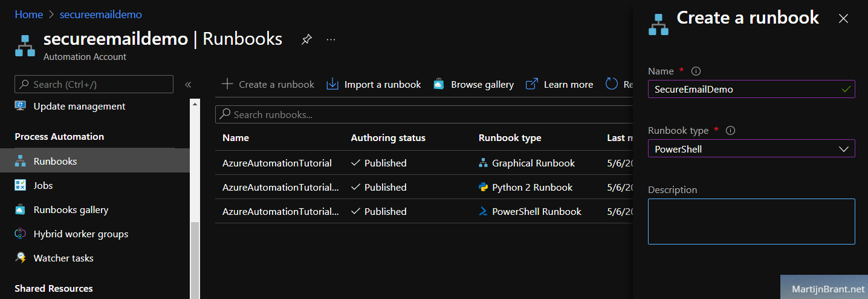Select Runbooks in the sidebar
This screenshot has width=868, height=299.
95,161
